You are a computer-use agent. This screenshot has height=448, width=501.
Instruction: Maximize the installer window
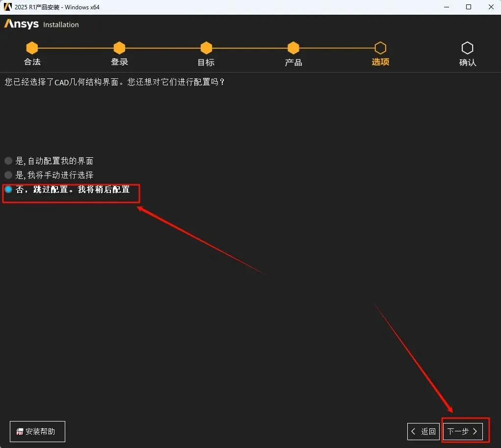click(x=469, y=7)
